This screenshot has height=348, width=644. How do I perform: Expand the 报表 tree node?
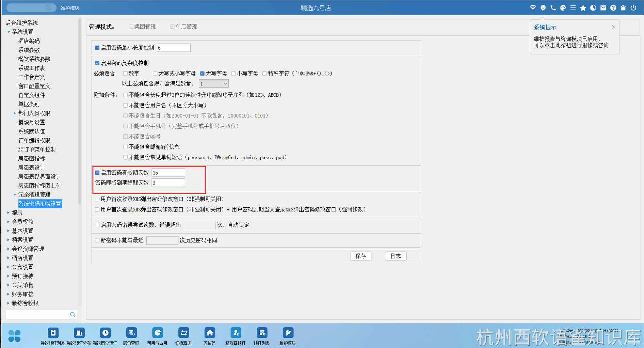pyautogui.click(x=9, y=213)
